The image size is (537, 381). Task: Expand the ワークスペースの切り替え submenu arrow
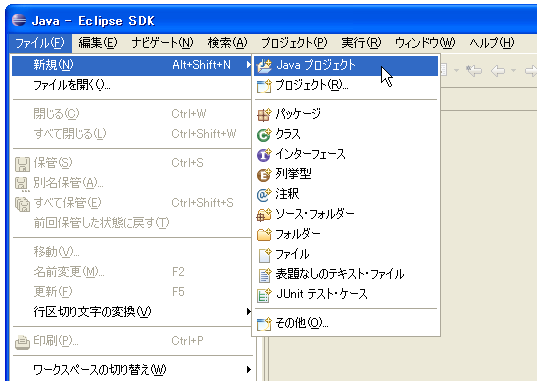point(249,370)
